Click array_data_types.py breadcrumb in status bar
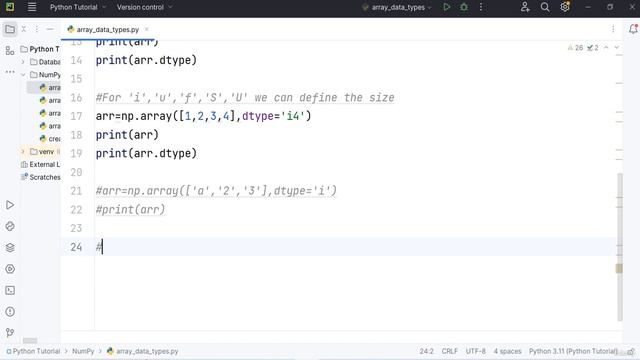Screen dimensions: 640x360 click(x=142, y=351)
